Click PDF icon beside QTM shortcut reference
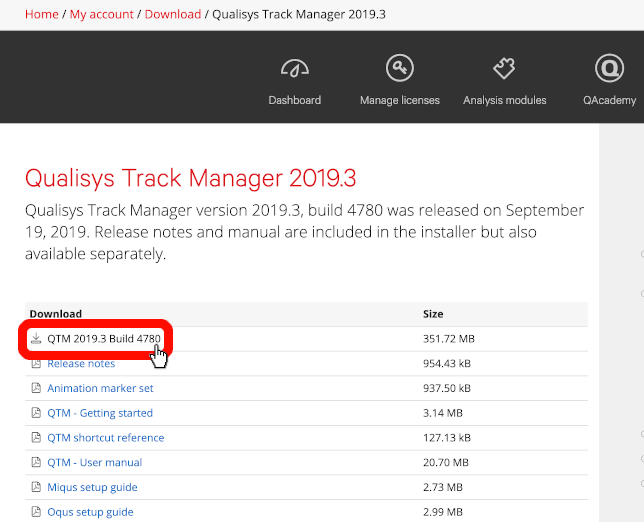The image size is (644, 522). 36,437
